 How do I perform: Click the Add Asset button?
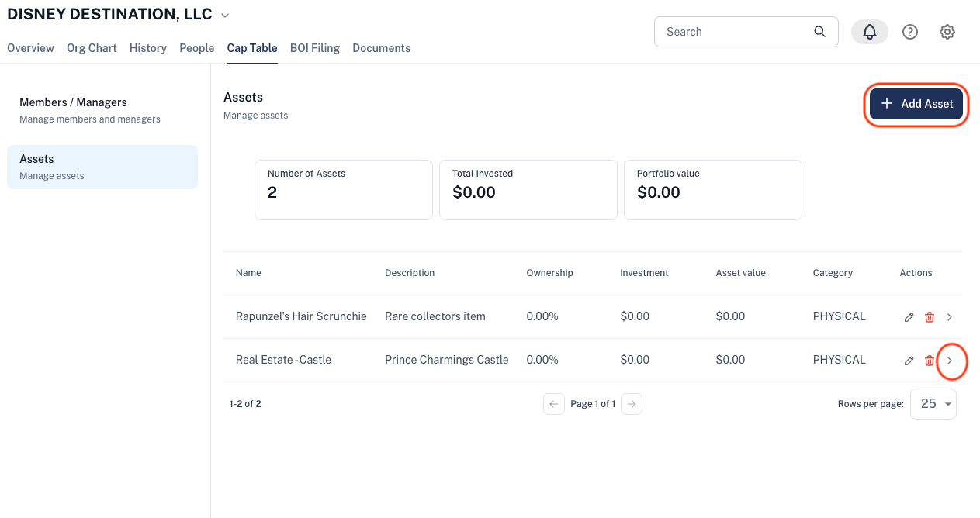[916, 104]
